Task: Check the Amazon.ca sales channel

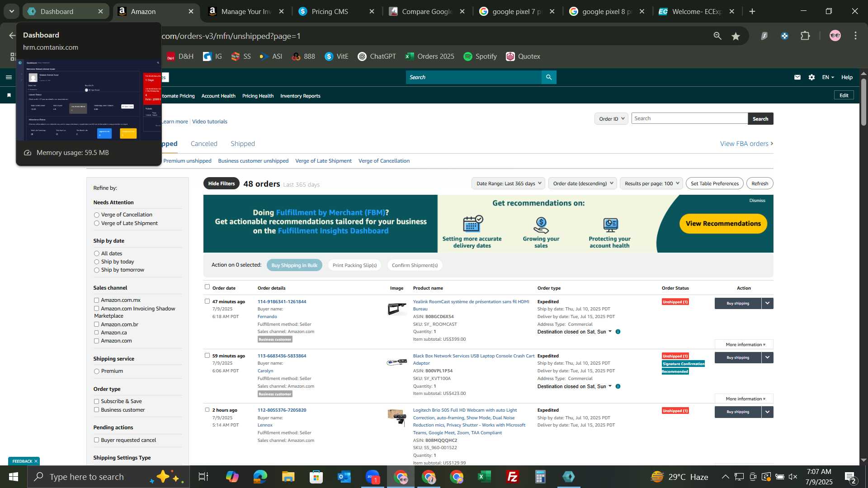Action: click(x=96, y=333)
